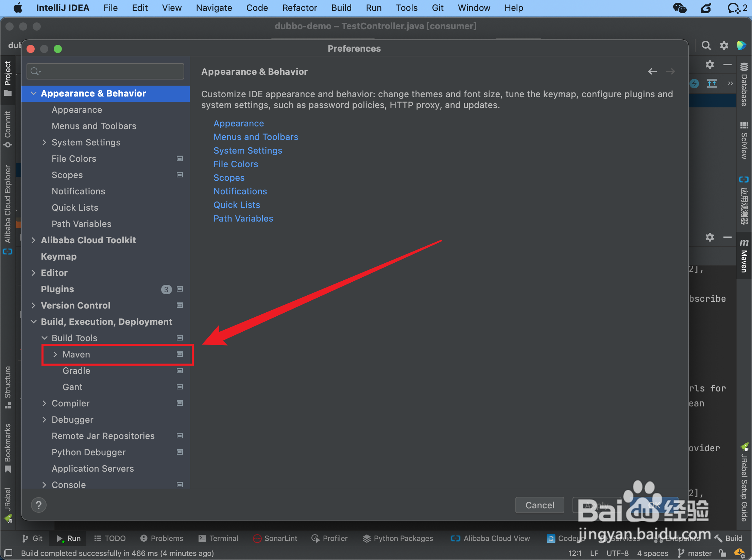Click project-level marker icon on Maven row

[x=180, y=354]
